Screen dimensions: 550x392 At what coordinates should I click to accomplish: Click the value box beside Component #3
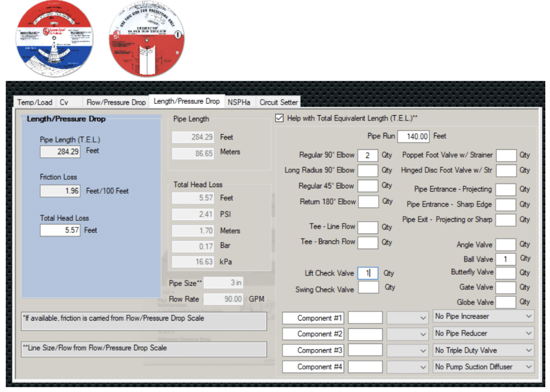pos(366,351)
